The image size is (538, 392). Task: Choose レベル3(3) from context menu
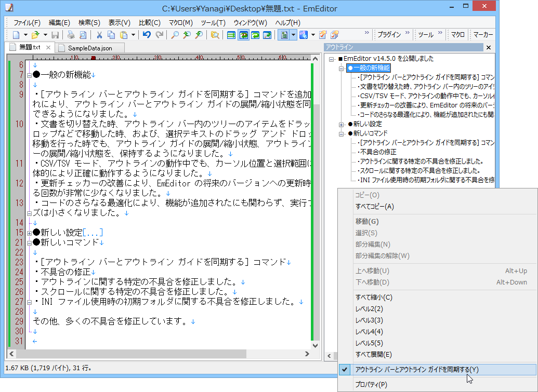(438, 320)
